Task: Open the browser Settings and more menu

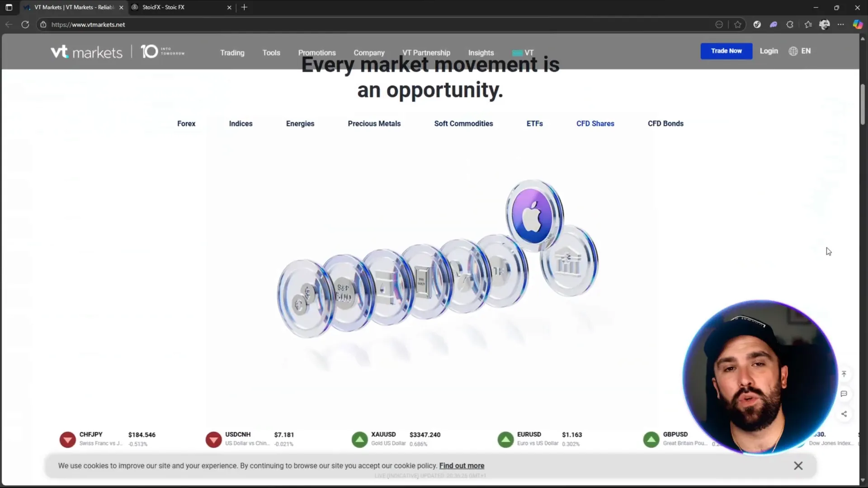Action: pos(841,24)
